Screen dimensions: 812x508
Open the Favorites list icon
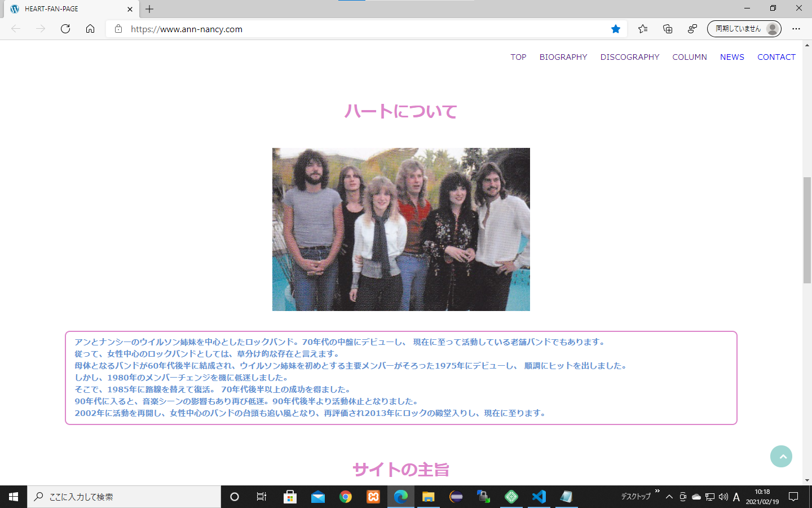point(643,29)
